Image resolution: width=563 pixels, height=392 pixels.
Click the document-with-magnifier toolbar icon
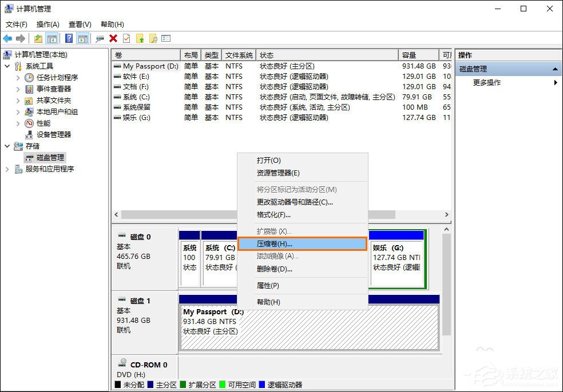point(153,38)
